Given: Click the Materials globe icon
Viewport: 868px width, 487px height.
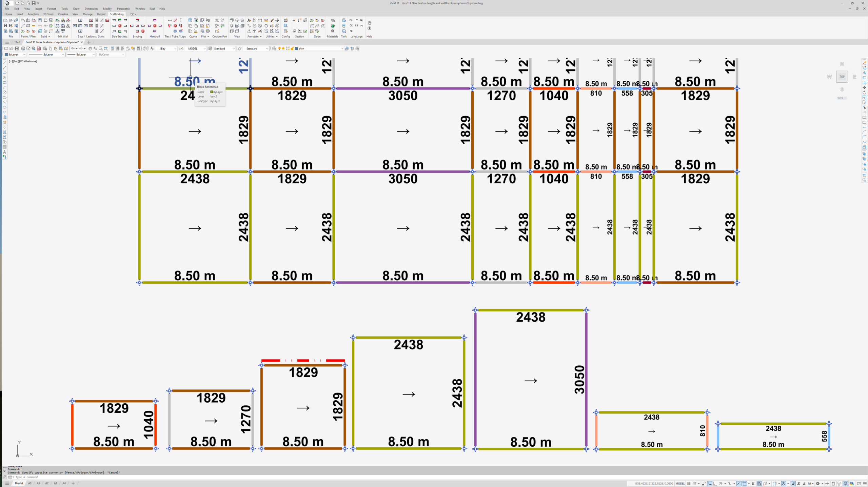Looking at the screenshot, I should coord(333,26).
